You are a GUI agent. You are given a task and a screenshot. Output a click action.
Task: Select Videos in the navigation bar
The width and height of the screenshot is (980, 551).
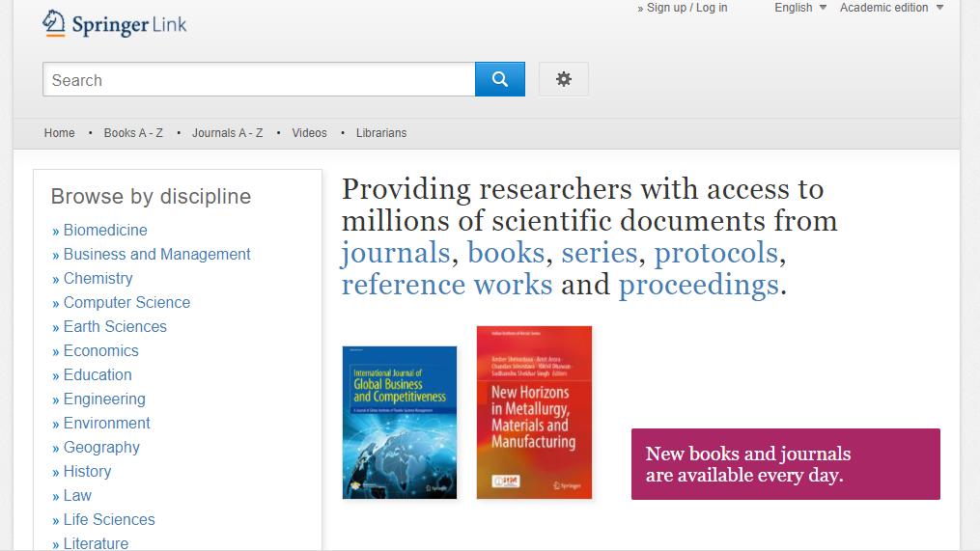(x=309, y=133)
